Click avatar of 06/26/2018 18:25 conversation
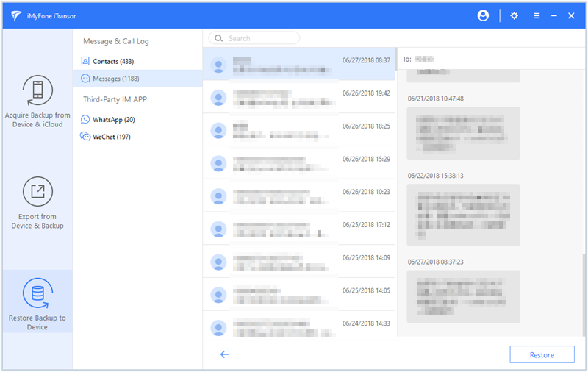This screenshot has width=588, height=372. click(x=218, y=131)
